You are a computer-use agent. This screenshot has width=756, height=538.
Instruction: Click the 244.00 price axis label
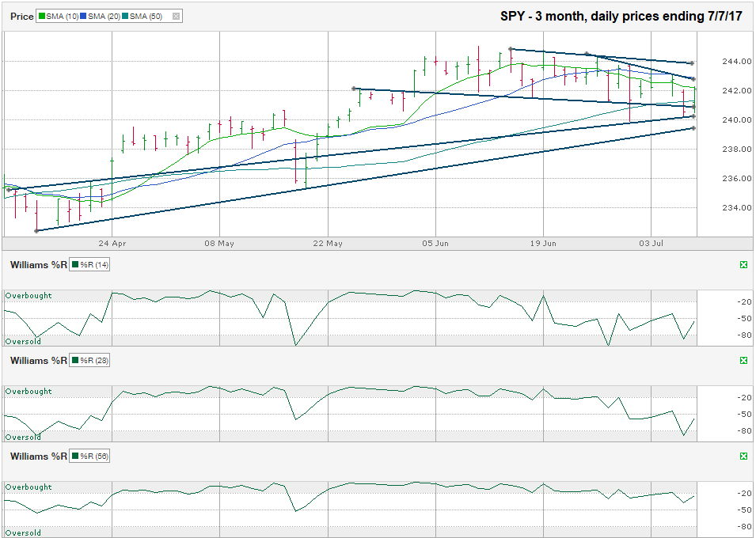[x=737, y=61]
